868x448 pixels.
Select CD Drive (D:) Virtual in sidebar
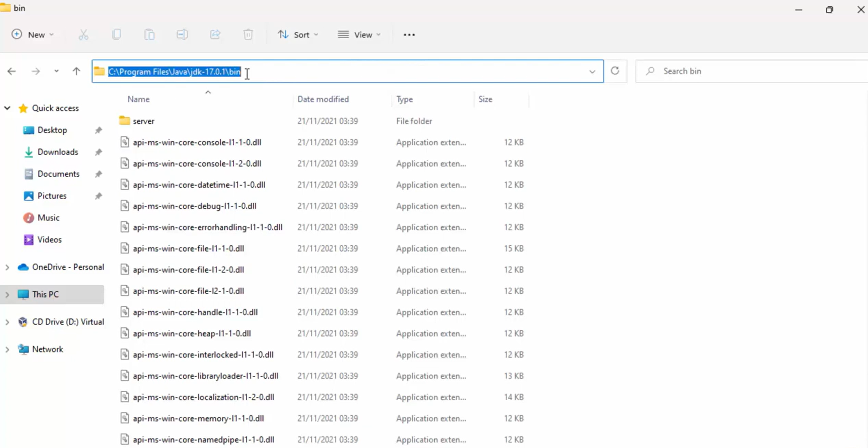pyautogui.click(x=68, y=322)
